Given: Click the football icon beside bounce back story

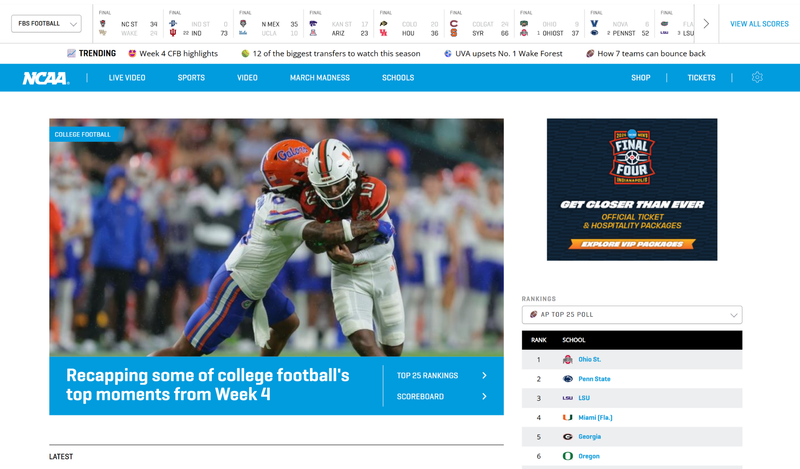Looking at the screenshot, I should (590, 54).
